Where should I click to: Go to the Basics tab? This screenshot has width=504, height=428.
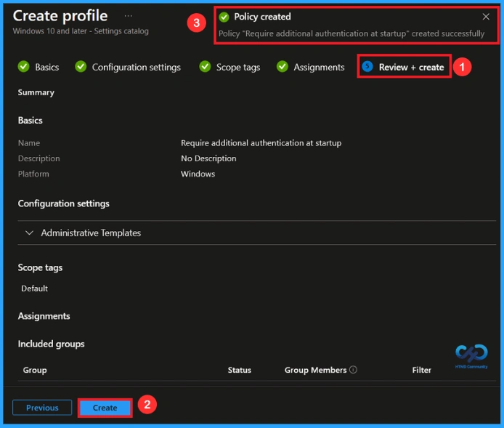pyautogui.click(x=47, y=67)
